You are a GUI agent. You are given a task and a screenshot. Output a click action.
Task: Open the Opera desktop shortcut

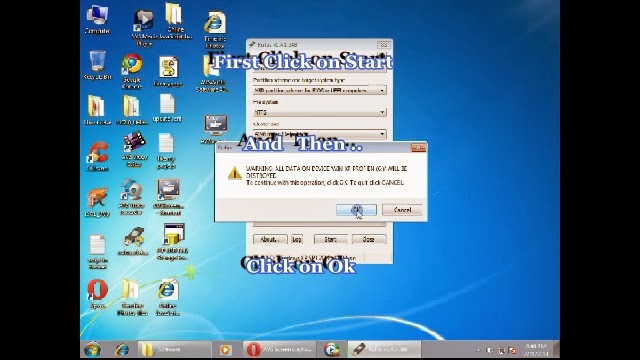97,294
